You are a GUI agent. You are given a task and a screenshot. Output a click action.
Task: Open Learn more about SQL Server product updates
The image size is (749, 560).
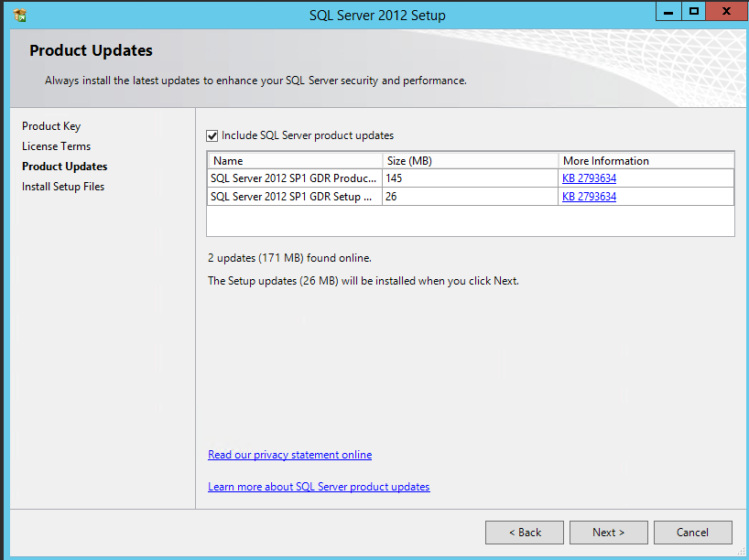point(319,487)
